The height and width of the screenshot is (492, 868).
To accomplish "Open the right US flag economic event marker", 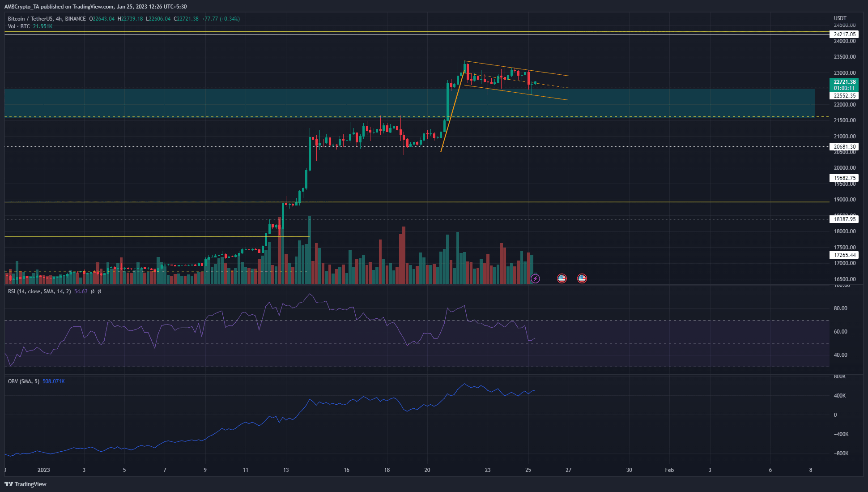I will coord(582,278).
